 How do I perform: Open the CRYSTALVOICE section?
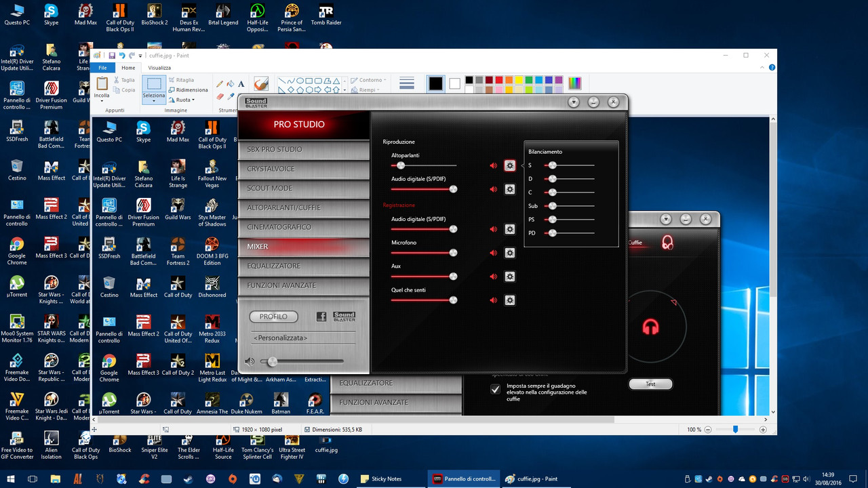click(x=303, y=169)
